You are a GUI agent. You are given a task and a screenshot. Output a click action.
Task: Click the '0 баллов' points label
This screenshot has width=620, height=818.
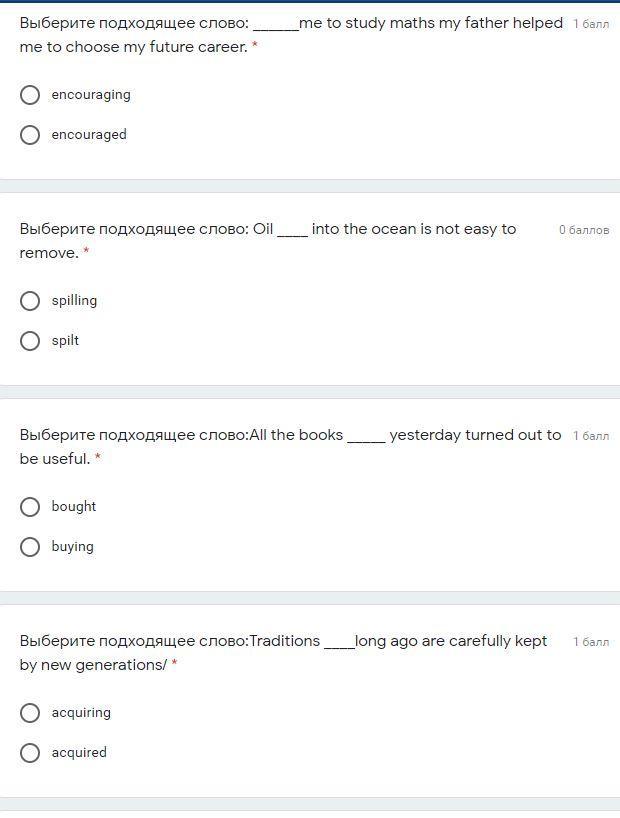point(583,230)
